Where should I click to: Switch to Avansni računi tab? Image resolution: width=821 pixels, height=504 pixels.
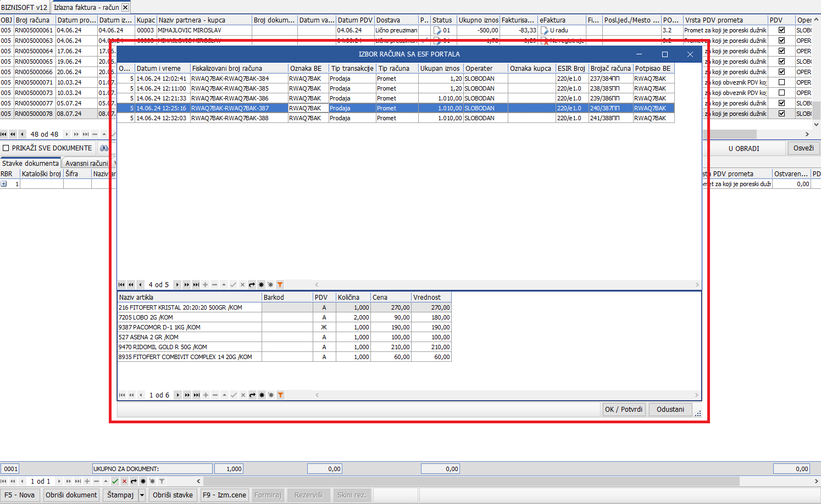[x=86, y=163]
